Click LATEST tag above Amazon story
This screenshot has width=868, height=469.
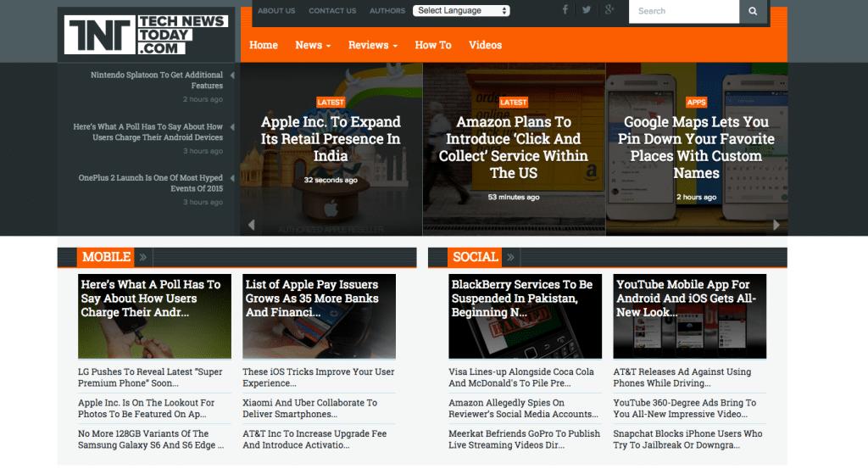[x=513, y=103]
